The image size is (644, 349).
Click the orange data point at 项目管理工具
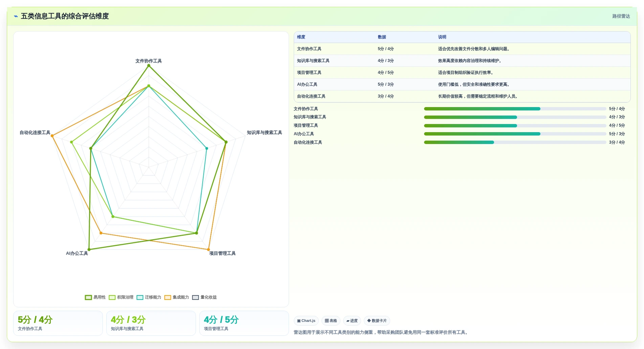[208, 250]
